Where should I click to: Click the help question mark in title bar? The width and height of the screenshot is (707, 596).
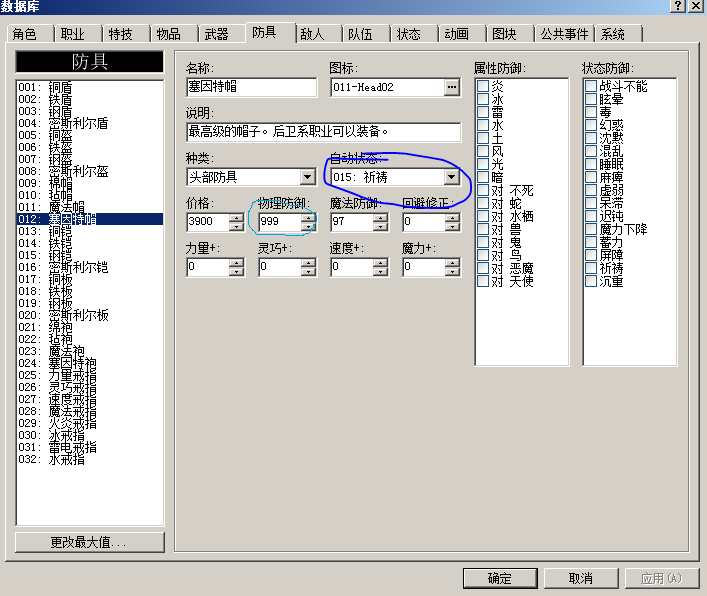tap(678, 5)
